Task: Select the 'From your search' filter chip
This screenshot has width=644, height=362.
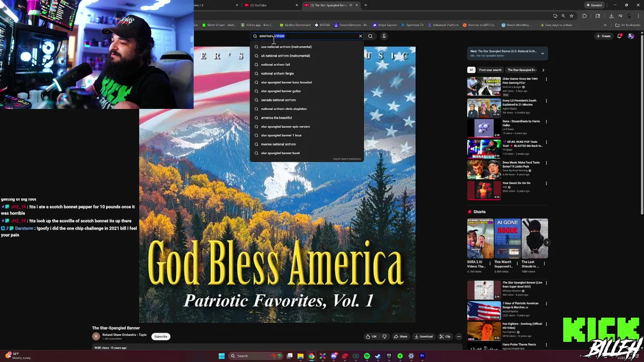Action: [x=490, y=70]
